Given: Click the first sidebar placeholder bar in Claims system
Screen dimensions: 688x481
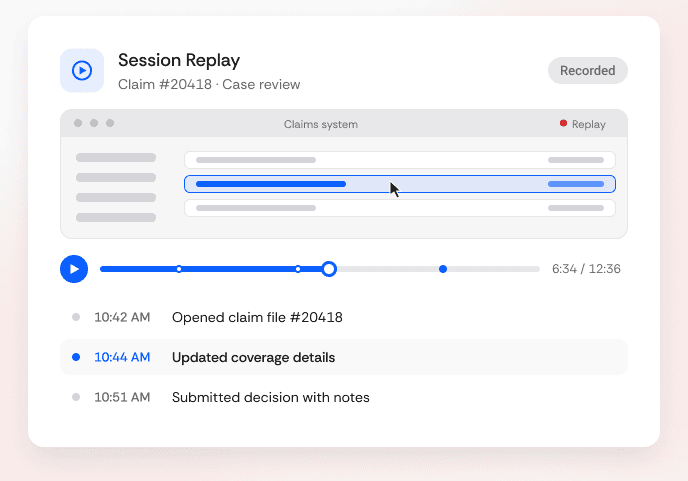Looking at the screenshot, I should coord(116,158).
